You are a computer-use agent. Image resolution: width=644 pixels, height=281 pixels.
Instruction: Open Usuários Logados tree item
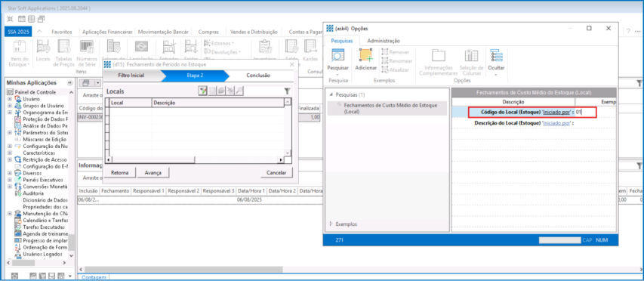coord(42,254)
